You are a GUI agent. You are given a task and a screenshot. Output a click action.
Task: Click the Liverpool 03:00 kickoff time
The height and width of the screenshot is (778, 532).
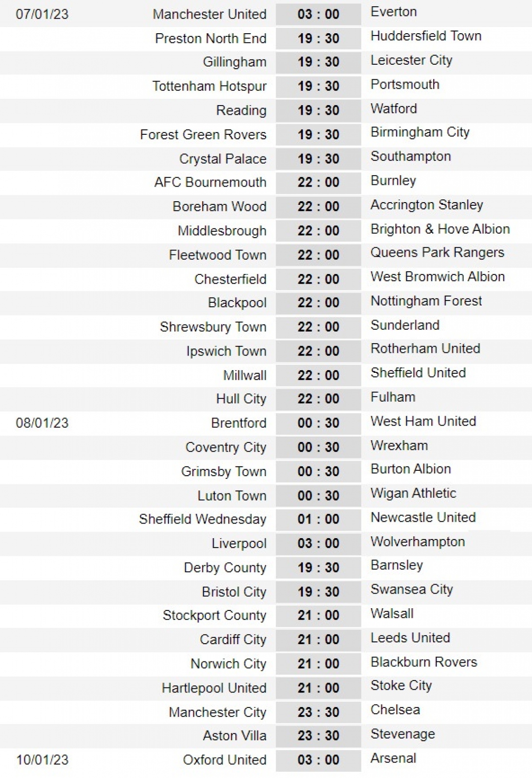pyautogui.click(x=318, y=543)
